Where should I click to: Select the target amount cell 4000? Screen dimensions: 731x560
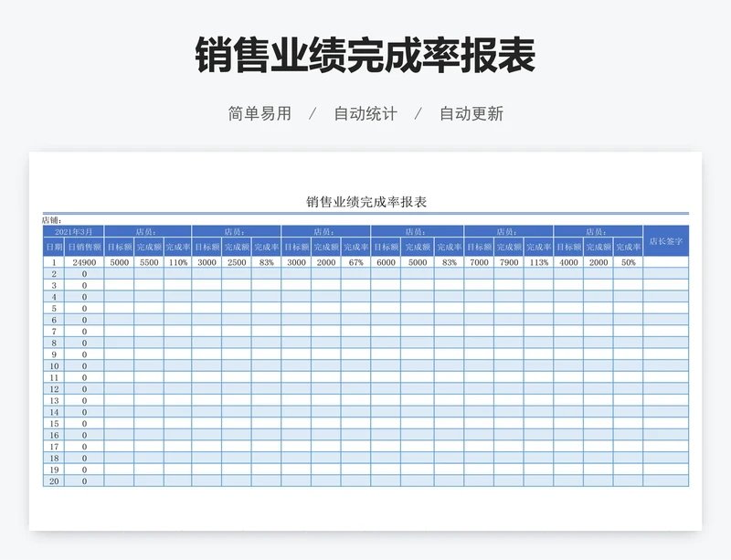[568, 262]
